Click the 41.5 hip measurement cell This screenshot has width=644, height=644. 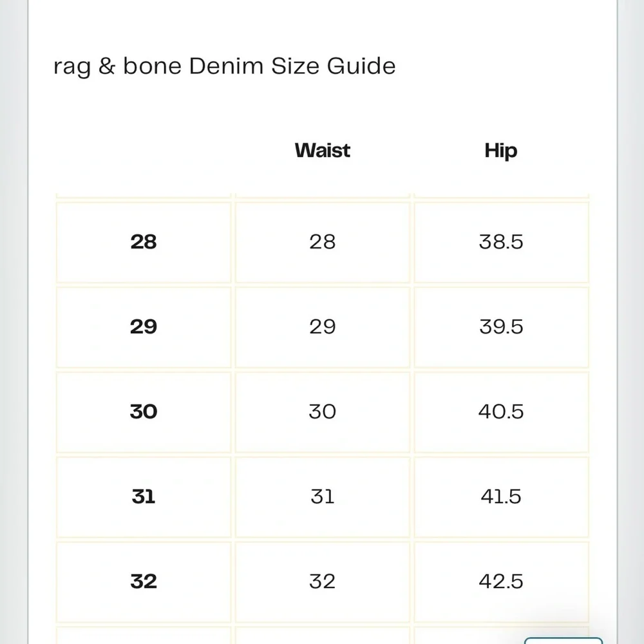click(501, 497)
